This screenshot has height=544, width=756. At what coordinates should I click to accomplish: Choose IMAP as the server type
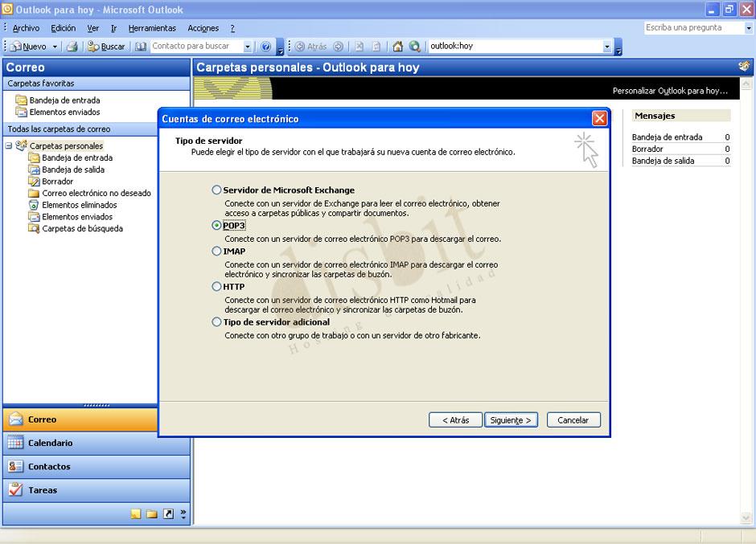tap(216, 252)
